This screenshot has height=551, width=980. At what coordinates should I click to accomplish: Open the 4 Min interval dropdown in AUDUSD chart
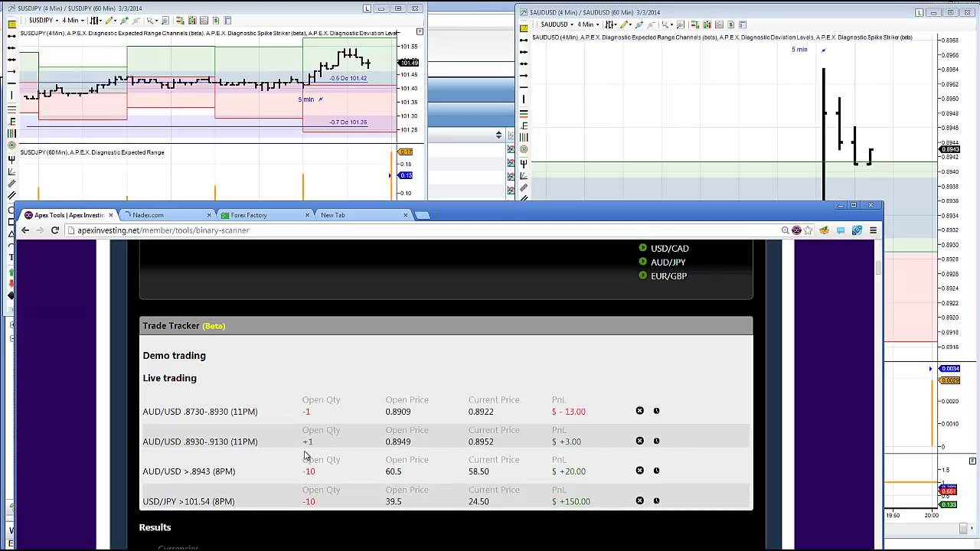coord(588,24)
